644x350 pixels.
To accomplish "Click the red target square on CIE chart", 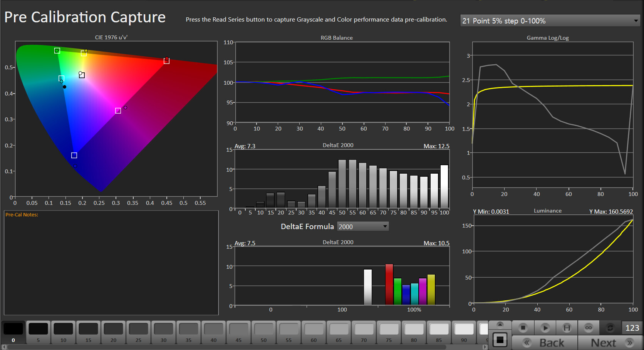I will pyautogui.click(x=167, y=61).
